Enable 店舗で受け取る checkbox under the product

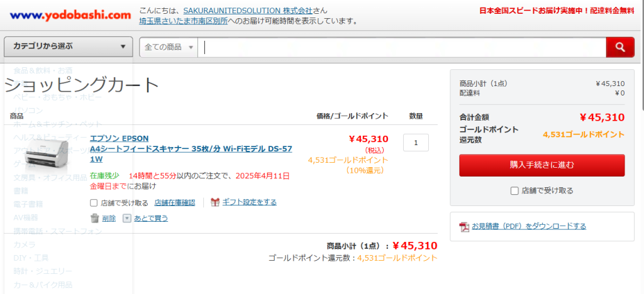click(94, 203)
